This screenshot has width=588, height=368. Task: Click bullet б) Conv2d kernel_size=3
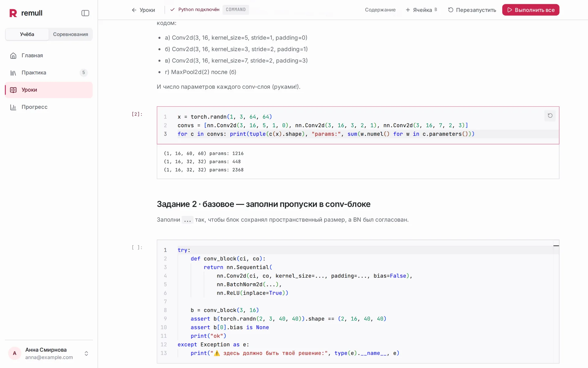236,49
